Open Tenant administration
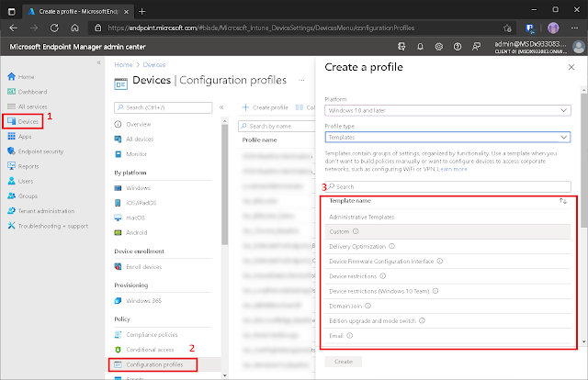Image resolution: width=588 pixels, height=380 pixels. (40, 211)
